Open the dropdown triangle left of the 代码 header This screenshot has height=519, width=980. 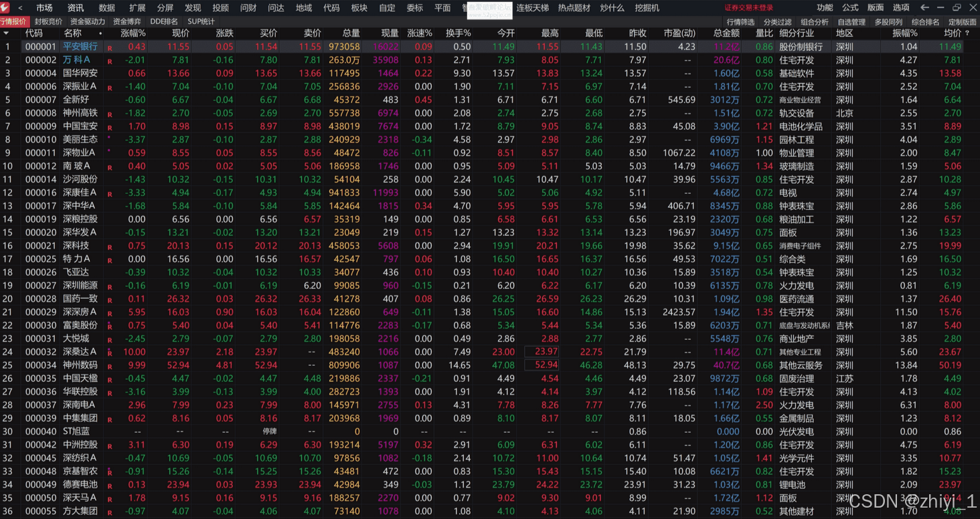[7, 33]
